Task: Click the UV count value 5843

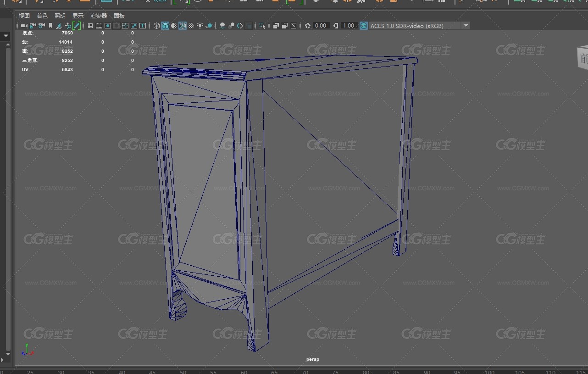Action: (67, 70)
